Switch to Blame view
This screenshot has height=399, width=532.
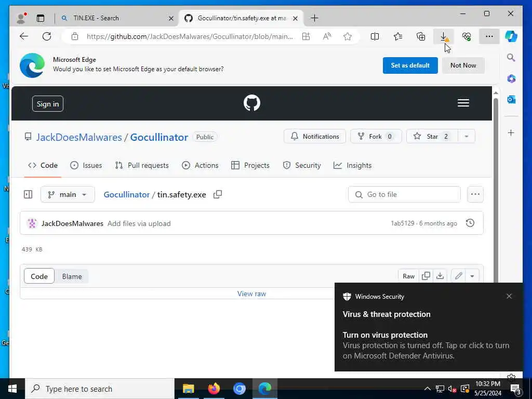[x=72, y=276]
